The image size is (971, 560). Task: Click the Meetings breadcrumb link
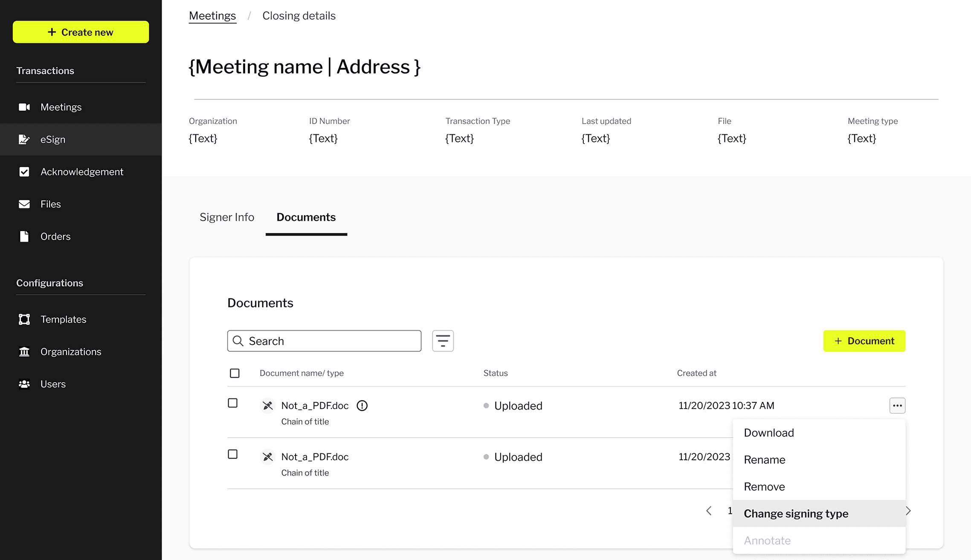[x=212, y=16]
